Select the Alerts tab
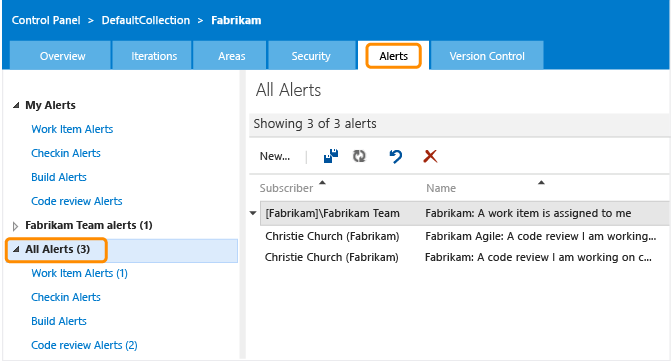 [x=394, y=56]
